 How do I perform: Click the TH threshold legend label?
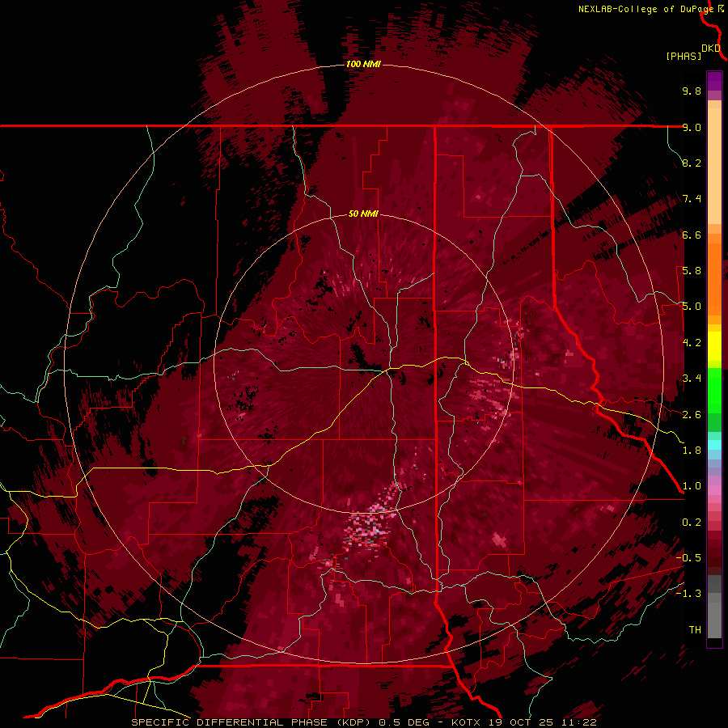[x=695, y=630]
